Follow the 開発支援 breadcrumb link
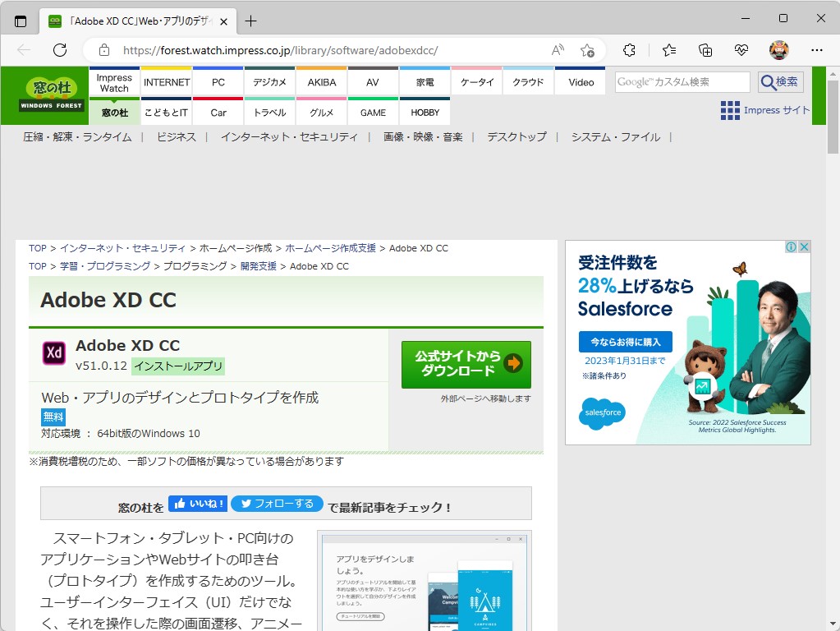This screenshot has width=840, height=631. click(x=258, y=266)
